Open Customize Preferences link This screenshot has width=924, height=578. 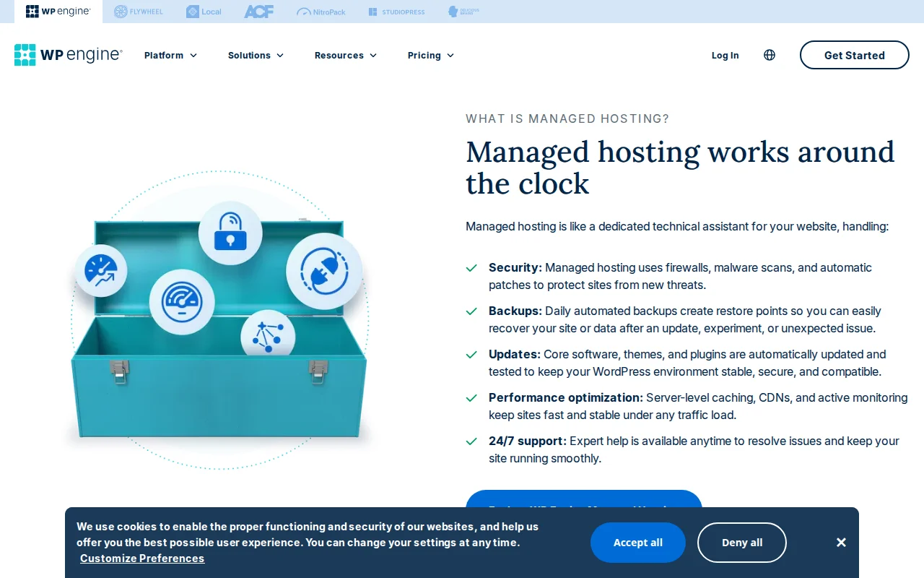[x=141, y=558]
